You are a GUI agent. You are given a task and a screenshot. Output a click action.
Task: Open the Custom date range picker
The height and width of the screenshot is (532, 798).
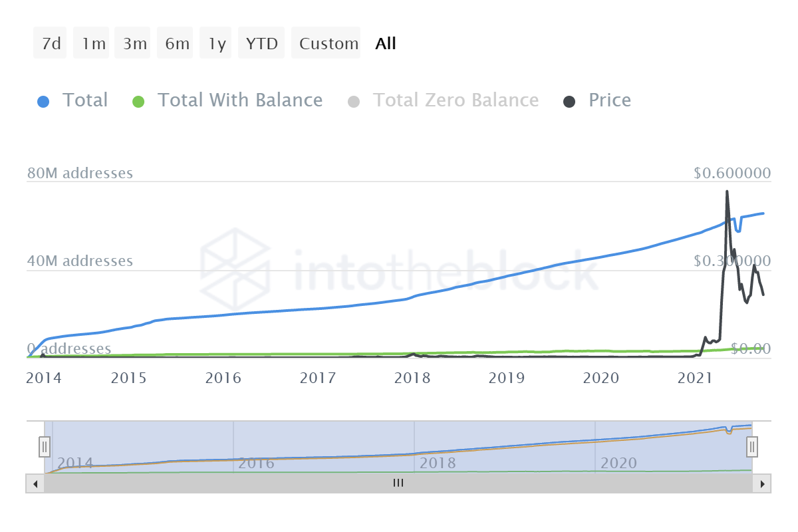point(328,44)
